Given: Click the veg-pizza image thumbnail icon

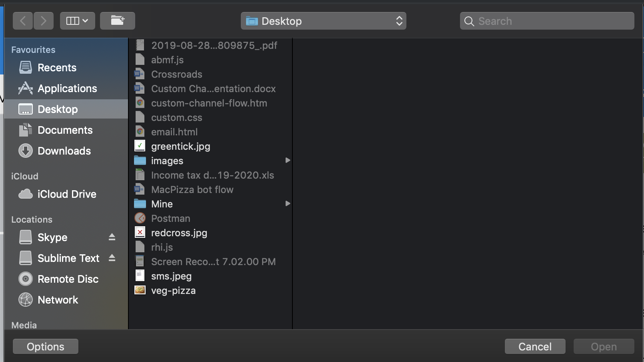Looking at the screenshot, I should [140, 290].
